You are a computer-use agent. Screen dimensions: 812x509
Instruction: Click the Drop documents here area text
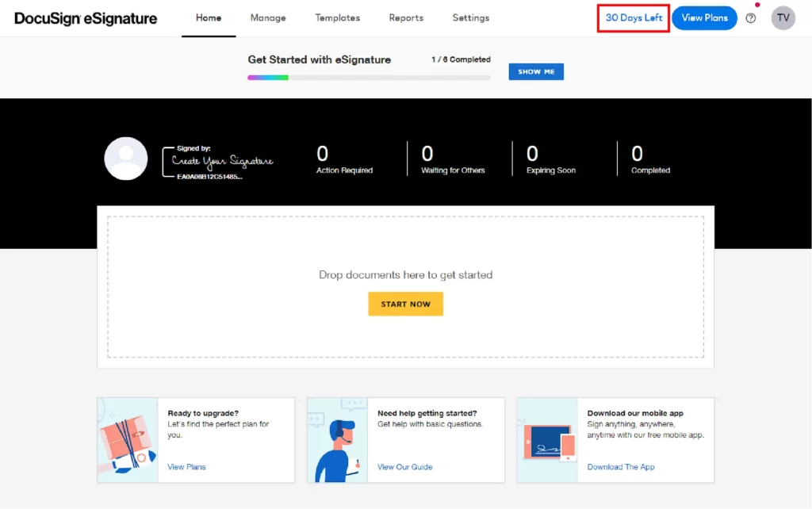405,275
